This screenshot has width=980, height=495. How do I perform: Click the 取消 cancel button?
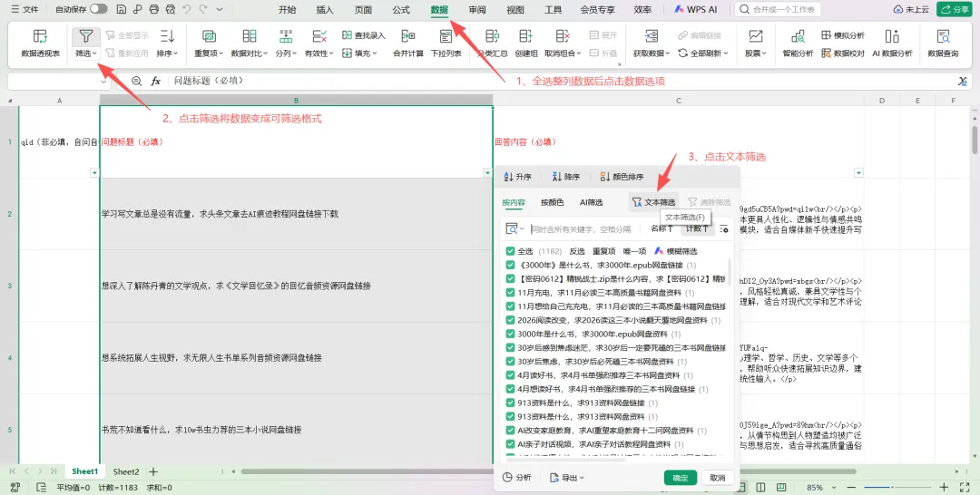click(x=718, y=478)
